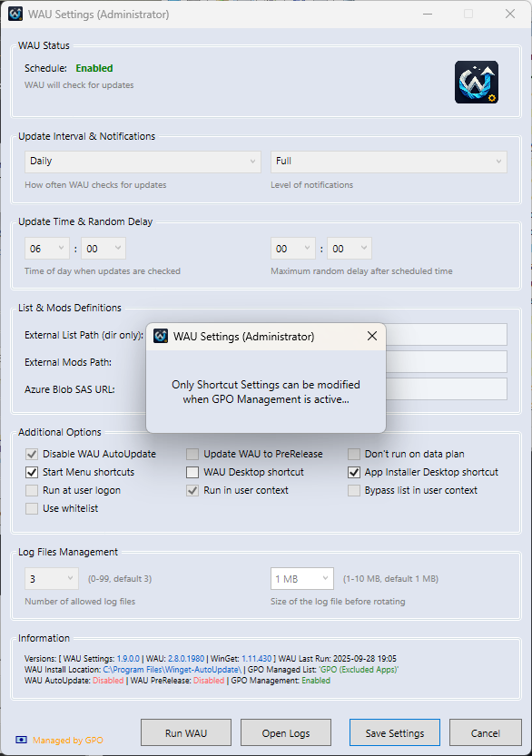Close the main WAU Settings window
Screen dimensions: 532x756
(510, 14)
